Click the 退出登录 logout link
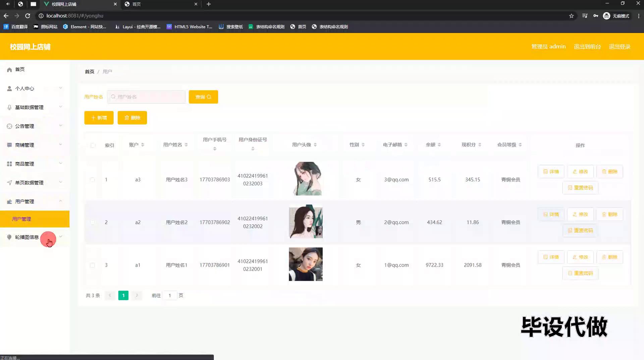This screenshot has width=644, height=360. [620, 47]
